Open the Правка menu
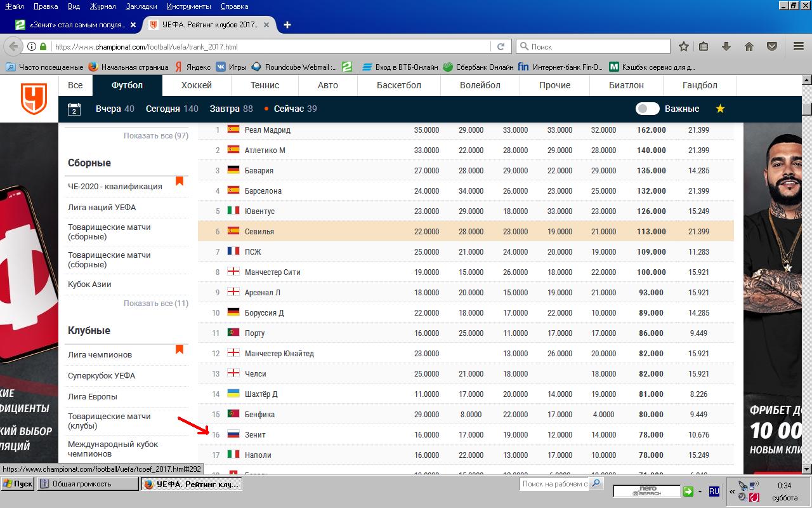Image resolution: width=812 pixels, height=508 pixels. coord(46,6)
